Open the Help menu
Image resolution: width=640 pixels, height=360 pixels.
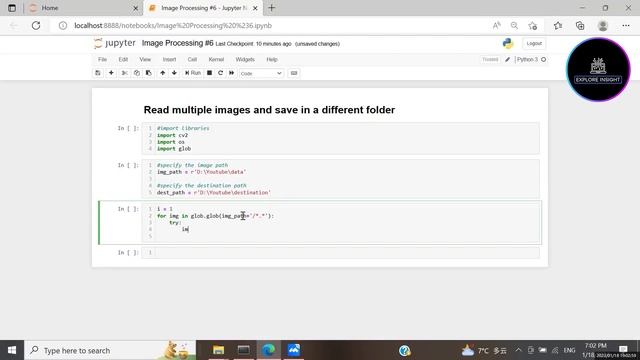tap(272, 60)
